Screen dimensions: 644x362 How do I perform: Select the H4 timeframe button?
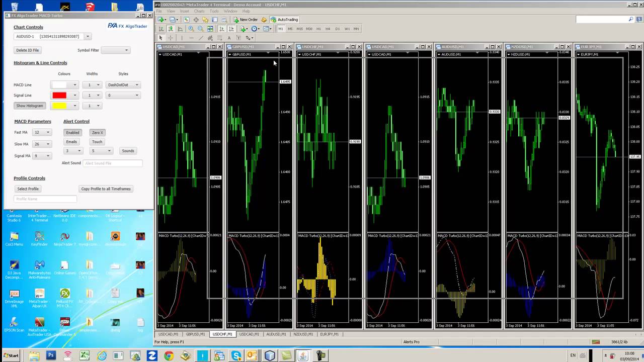tap(328, 29)
